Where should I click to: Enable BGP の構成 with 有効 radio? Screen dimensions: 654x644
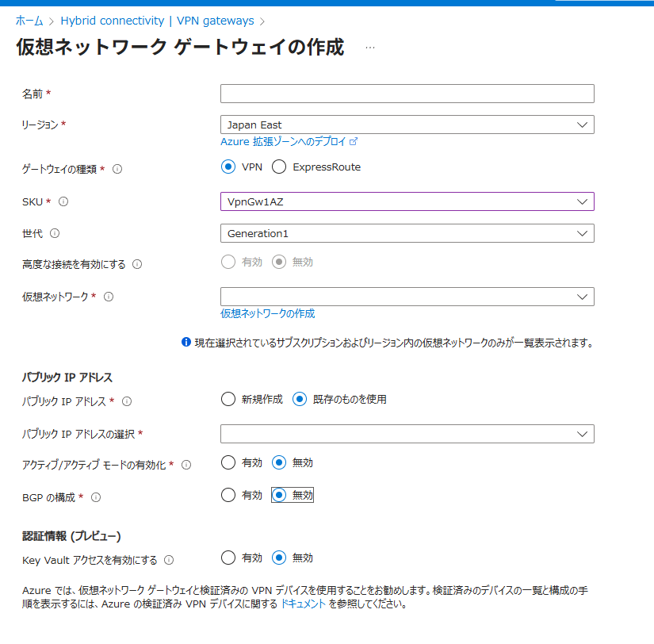pyautogui.click(x=228, y=495)
